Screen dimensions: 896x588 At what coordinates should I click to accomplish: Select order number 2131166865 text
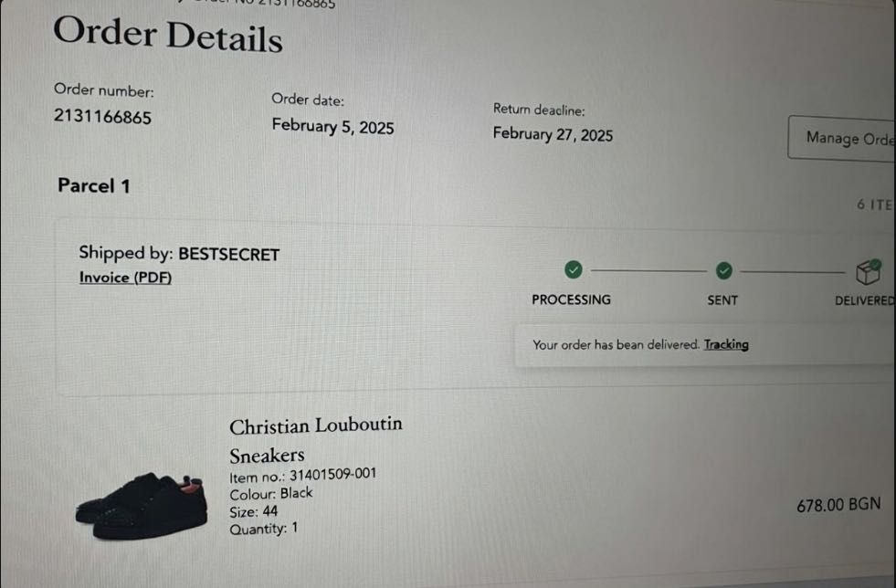102,117
